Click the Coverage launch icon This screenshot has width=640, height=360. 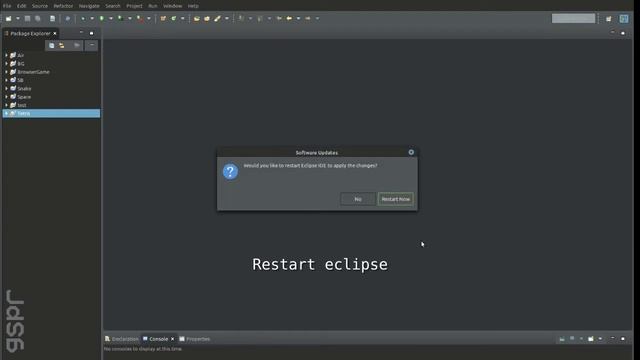120,18
